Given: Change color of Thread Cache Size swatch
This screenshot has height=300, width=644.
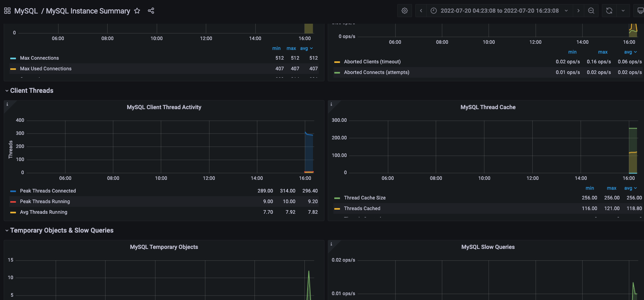Looking at the screenshot, I should [x=337, y=198].
